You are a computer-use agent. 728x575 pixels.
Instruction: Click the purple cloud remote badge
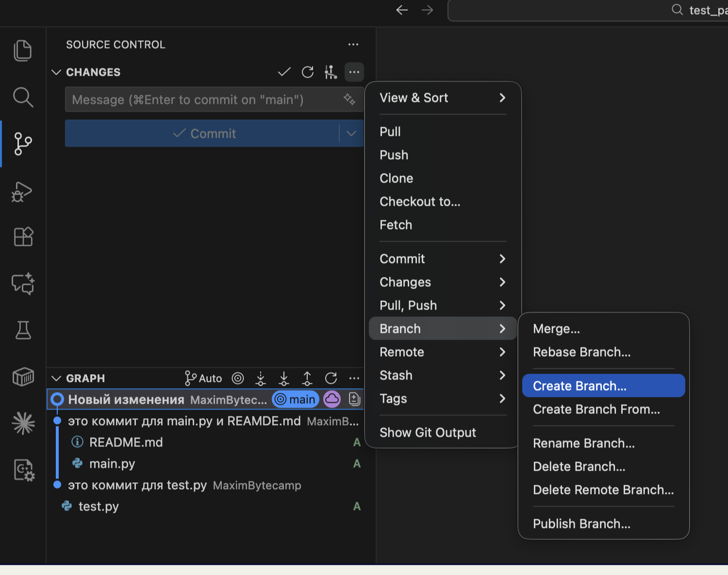pos(332,399)
